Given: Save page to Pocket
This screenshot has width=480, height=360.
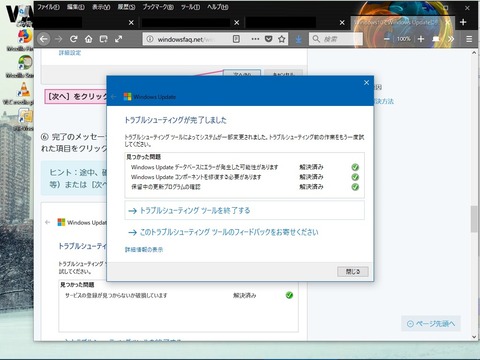Looking at the screenshot, I should click(x=268, y=39).
